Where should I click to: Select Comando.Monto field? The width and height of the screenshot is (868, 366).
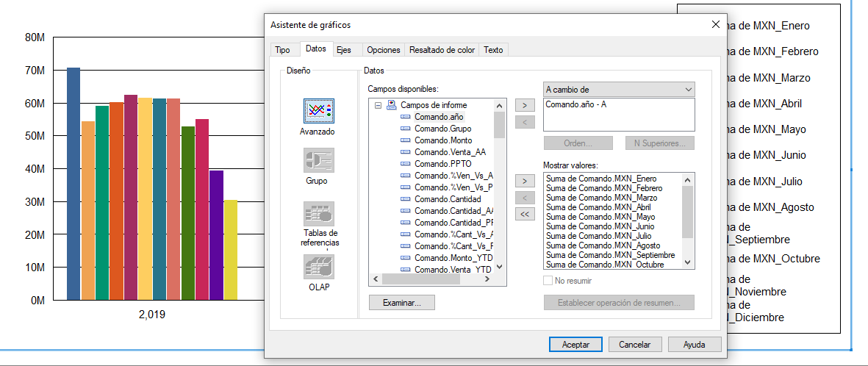point(443,140)
